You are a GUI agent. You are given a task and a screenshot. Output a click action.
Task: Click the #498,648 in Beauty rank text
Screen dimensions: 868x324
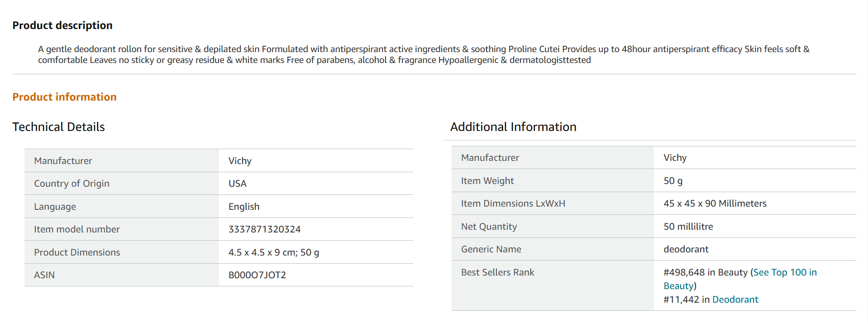(705, 272)
